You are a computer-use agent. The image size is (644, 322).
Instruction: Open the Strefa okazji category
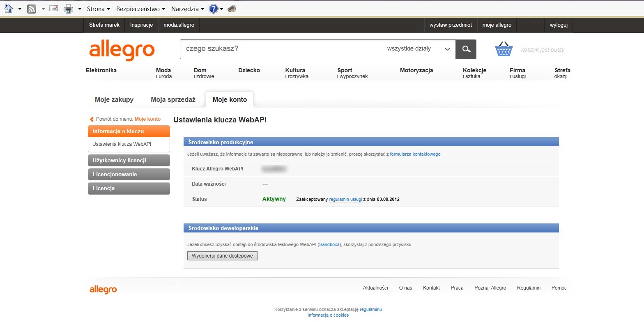tap(562, 73)
